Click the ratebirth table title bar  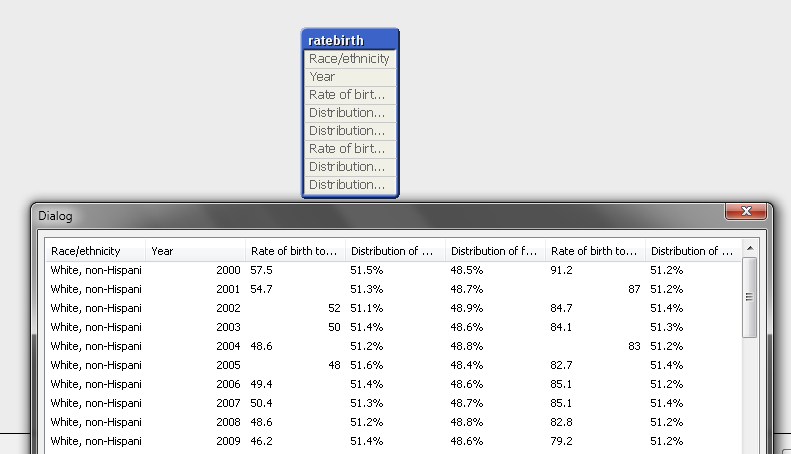pos(350,40)
